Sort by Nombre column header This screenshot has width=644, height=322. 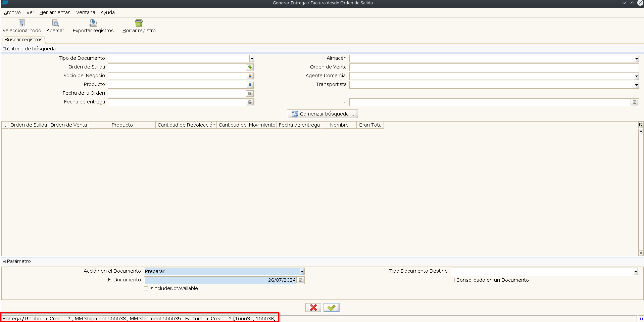(339, 125)
